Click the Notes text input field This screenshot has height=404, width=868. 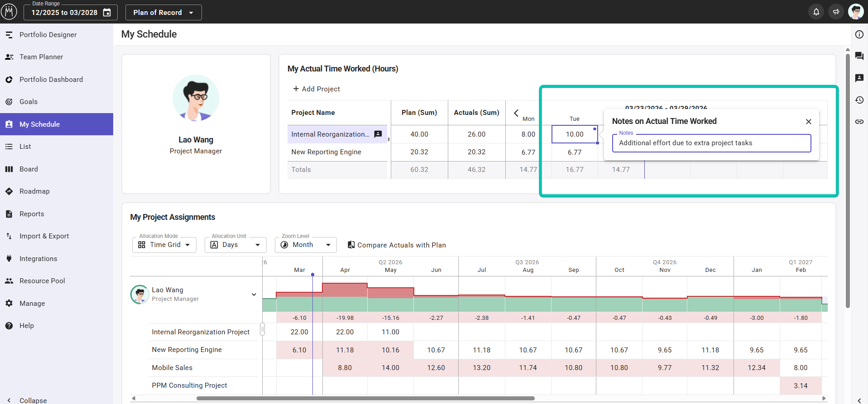[x=711, y=143]
